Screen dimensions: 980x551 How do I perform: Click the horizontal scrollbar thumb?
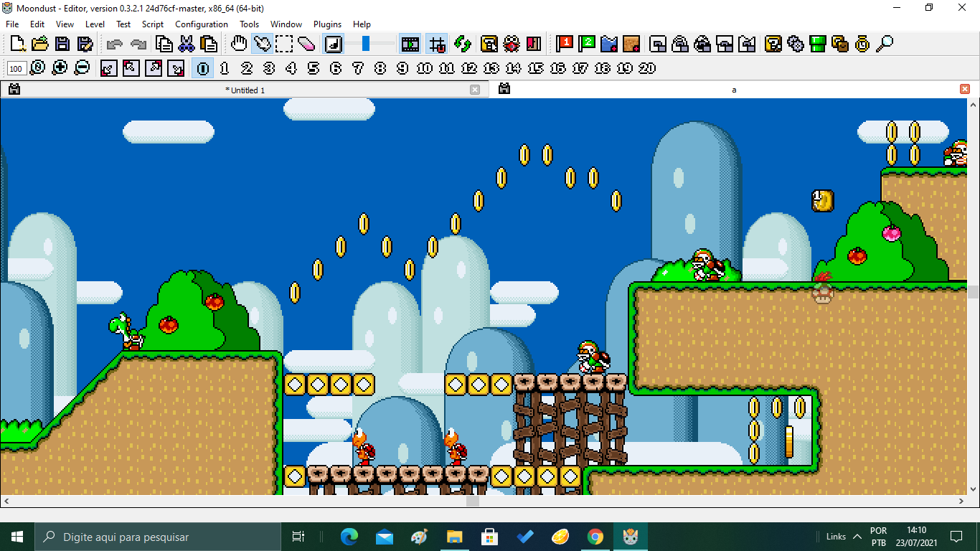pyautogui.click(x=472, y=501)
